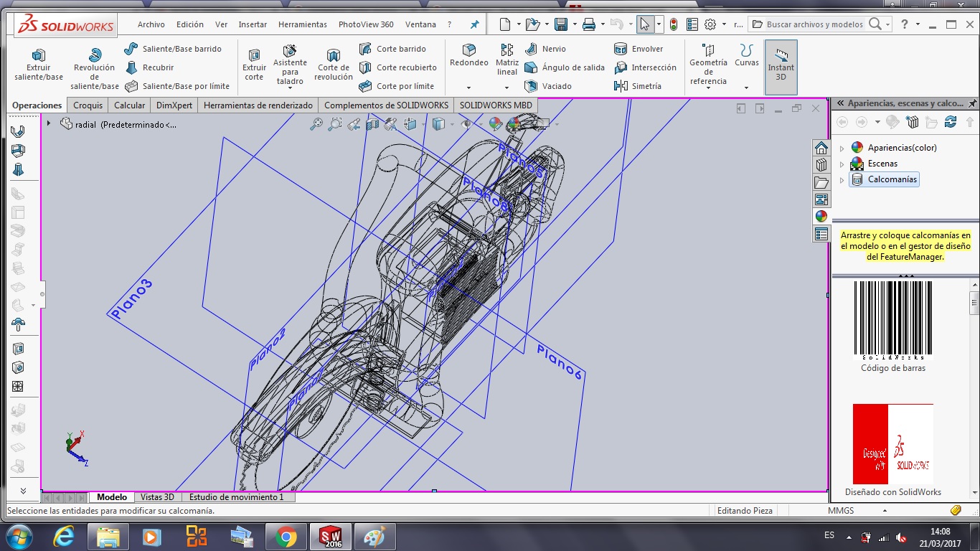Expand the left toolbar with double chevron

[x=23, y=491]
